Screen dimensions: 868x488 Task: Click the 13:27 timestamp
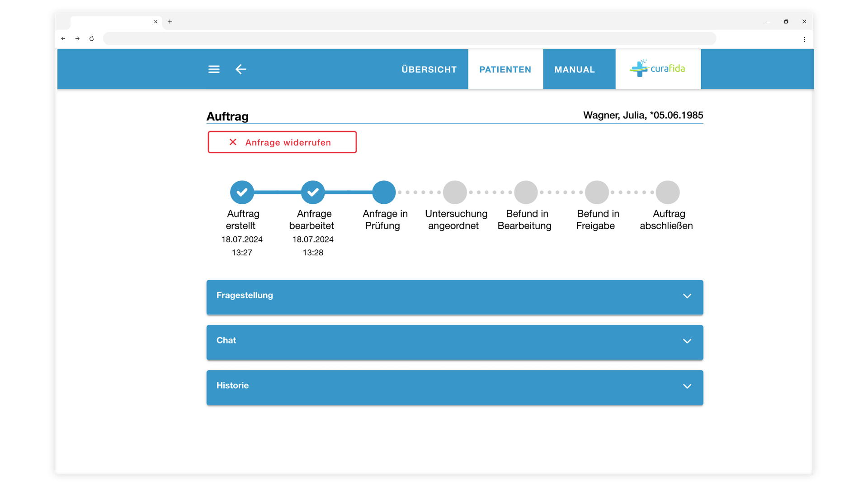click(242, 253)
